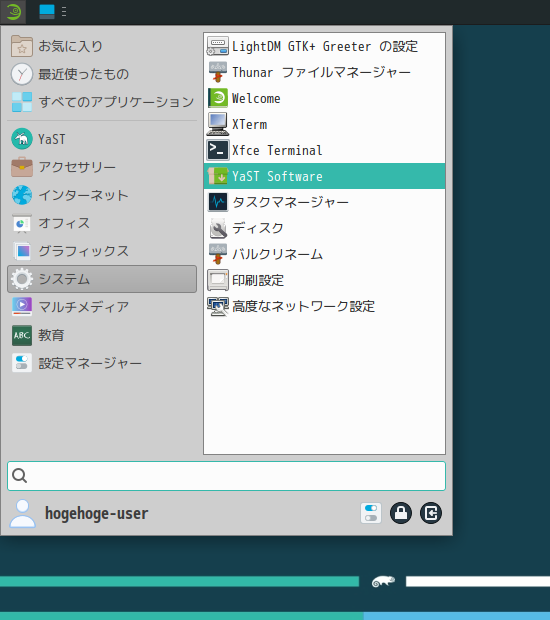Screen dimensions: 550x620
Task: Open the panel handle dots beside desktop icon
Action: (x=64, y=11)
